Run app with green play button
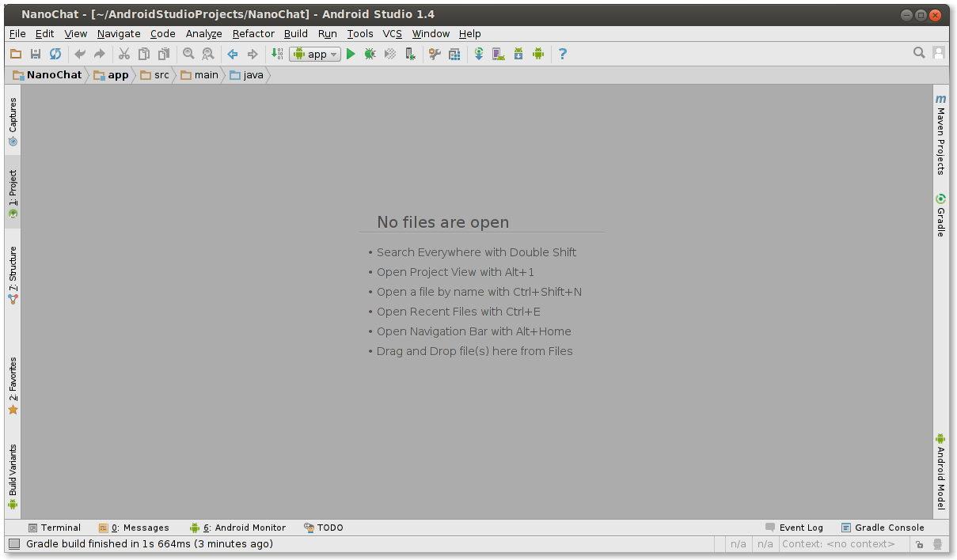The image size is (957, 560). pos(351,54)
